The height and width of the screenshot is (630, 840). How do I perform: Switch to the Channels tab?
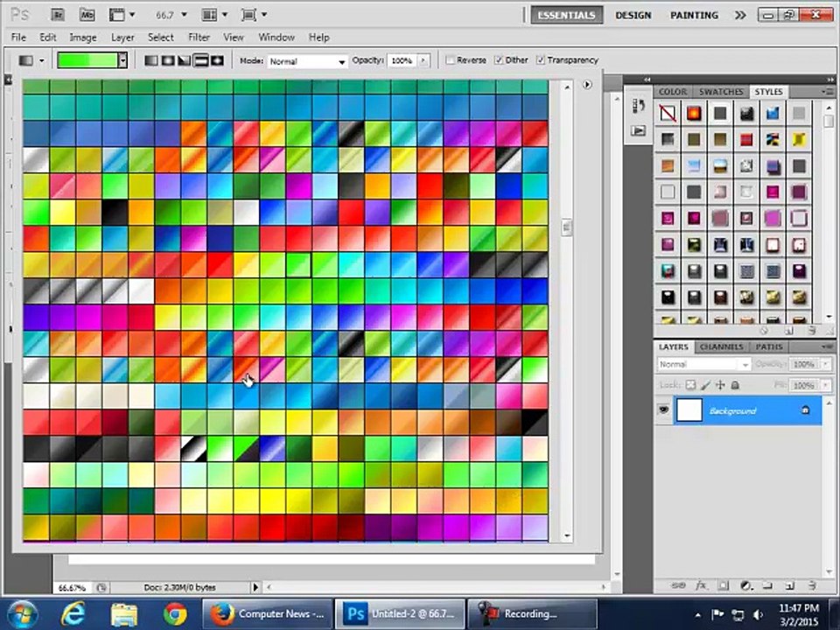click(x=721, y=346)
